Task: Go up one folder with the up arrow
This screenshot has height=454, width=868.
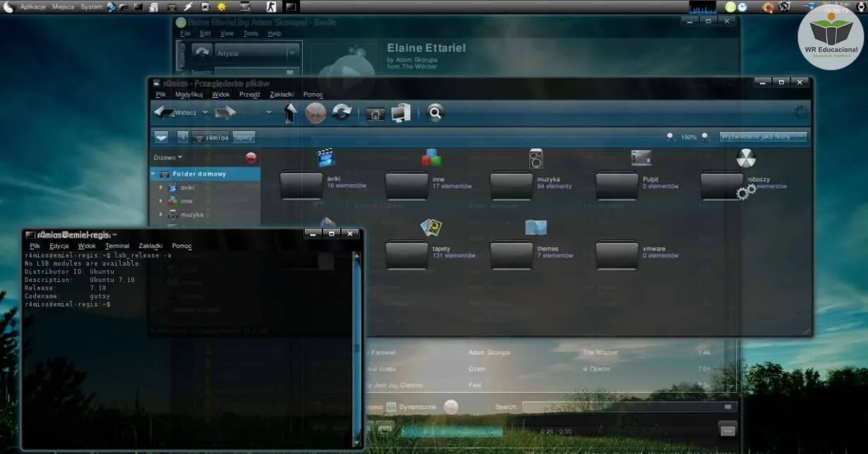Action: point(289,113)
